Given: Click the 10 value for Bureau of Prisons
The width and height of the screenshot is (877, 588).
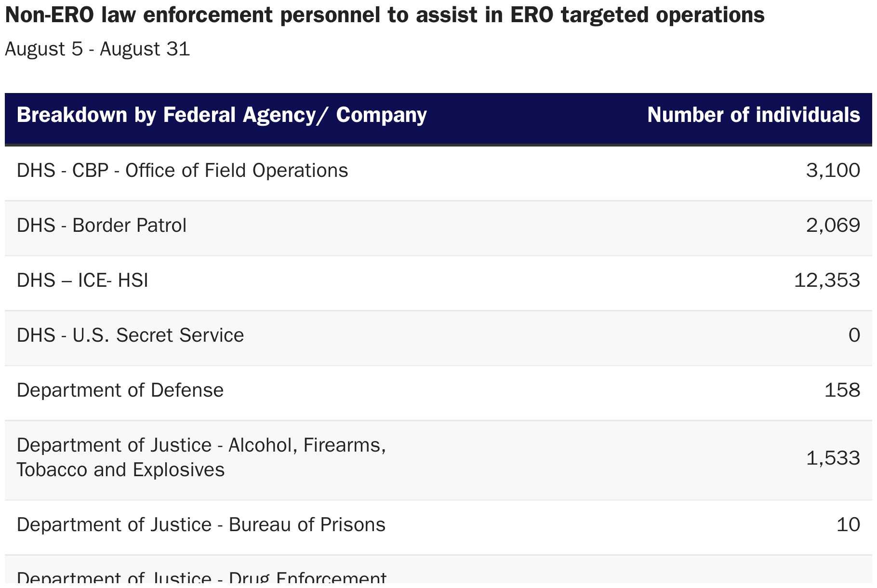Looking at the screenshot, I should tap(848, 525).
